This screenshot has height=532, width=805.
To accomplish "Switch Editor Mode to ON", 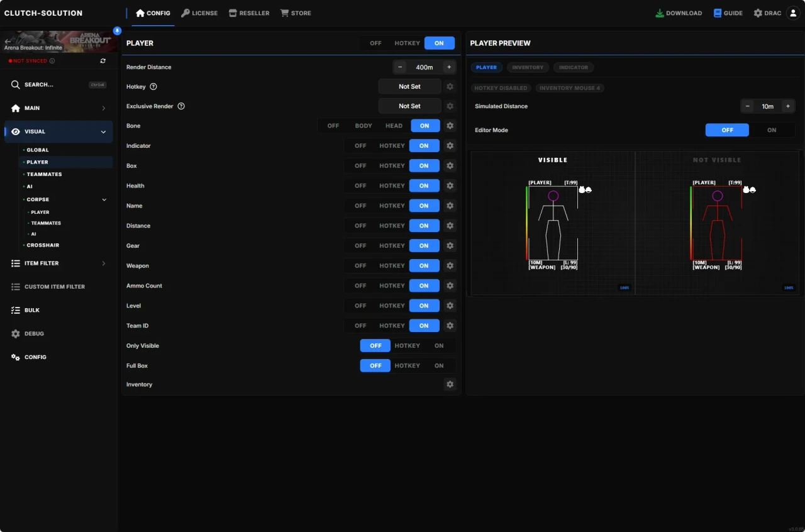I will tap(772, 130).
